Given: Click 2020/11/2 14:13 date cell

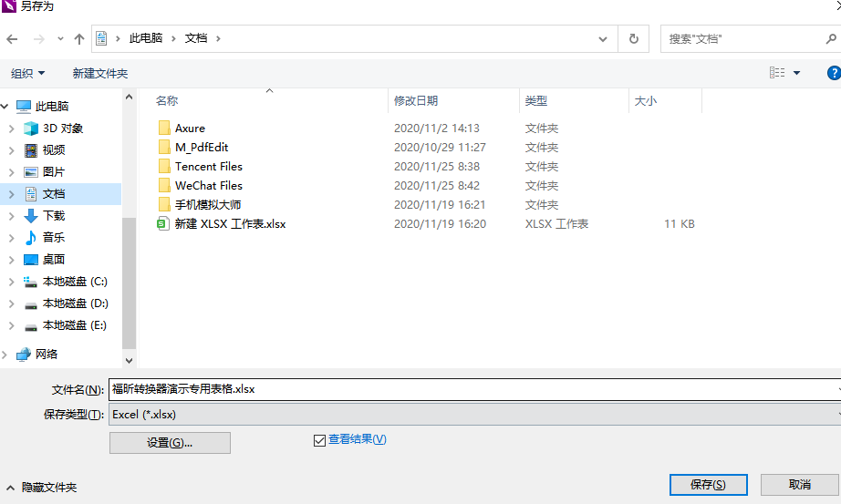Looking at the screenshot, I should click(x=437, y=129).
